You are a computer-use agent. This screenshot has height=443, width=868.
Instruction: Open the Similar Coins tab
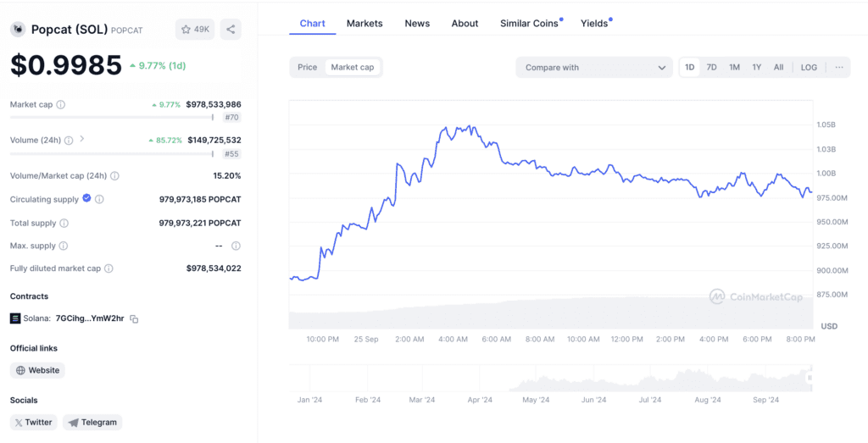click(x=530, y=23)
